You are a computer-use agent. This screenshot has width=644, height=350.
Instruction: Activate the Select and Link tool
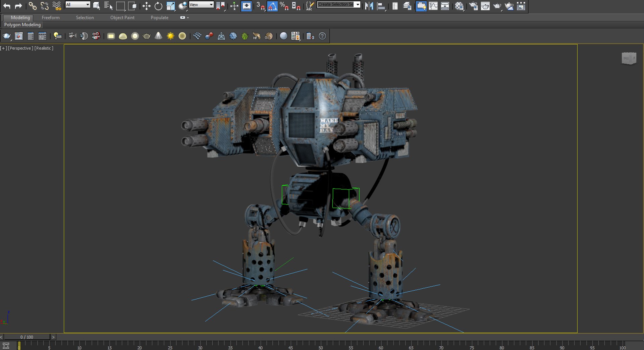point(32,6)
